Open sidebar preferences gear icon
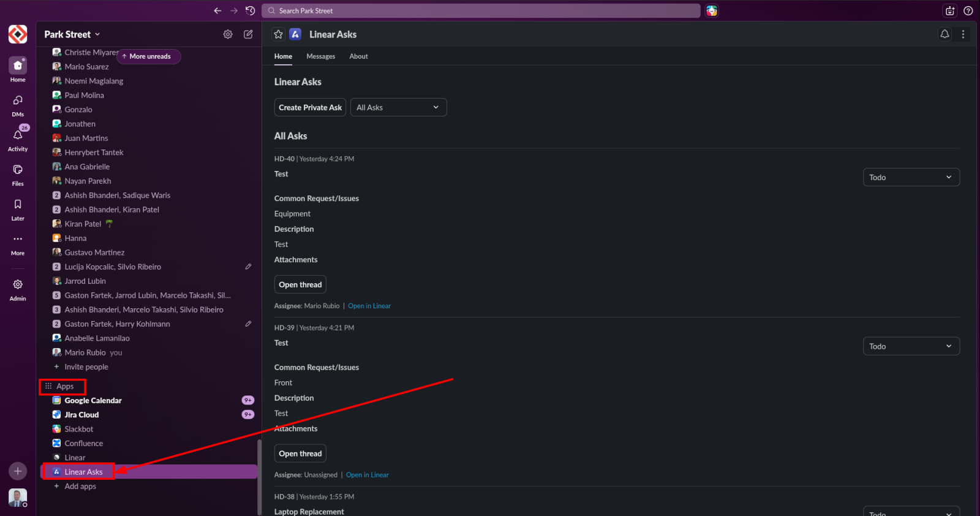Viewport: 980px width, 516px height. [x=228, y=34]
